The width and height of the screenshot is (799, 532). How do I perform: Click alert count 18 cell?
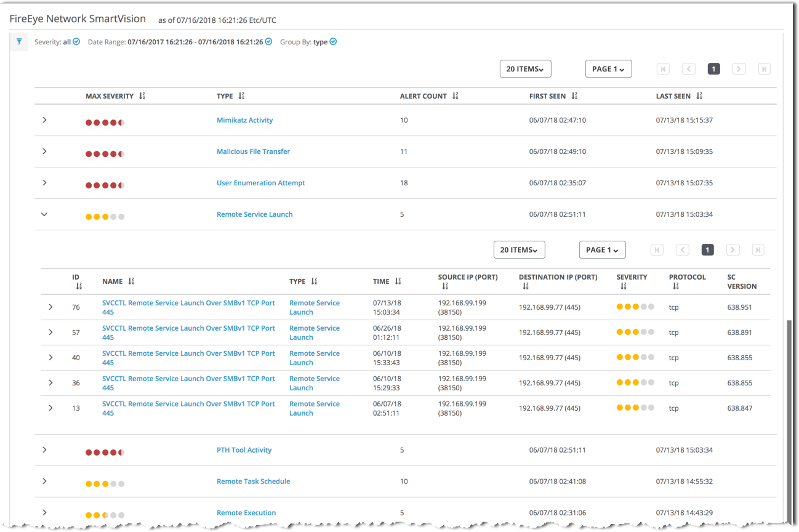[404, 183]
